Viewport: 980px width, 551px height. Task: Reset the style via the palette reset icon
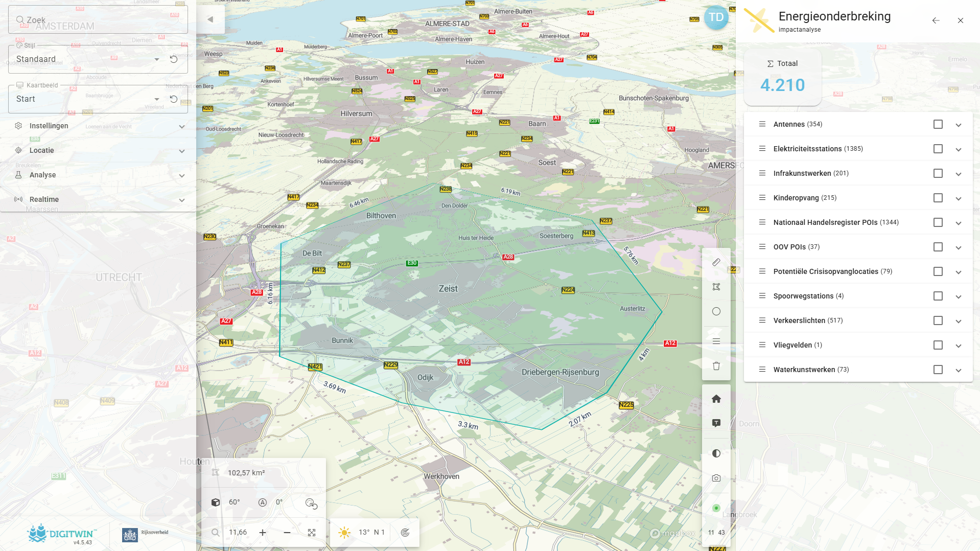(174, 59)
